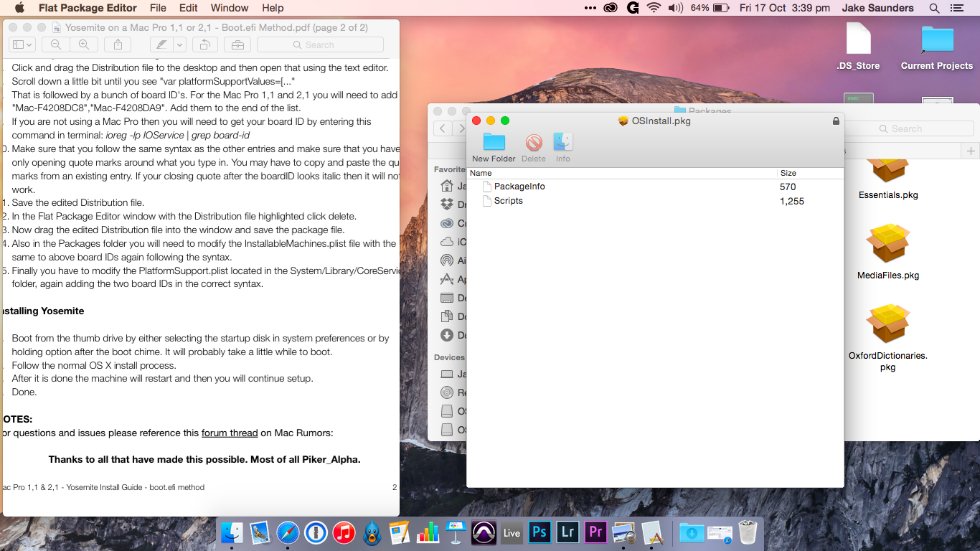Screen dimensions: 980x551
Task: Zoom out in the Preview window
Action: pyautogui.click(x=55, y=44)
